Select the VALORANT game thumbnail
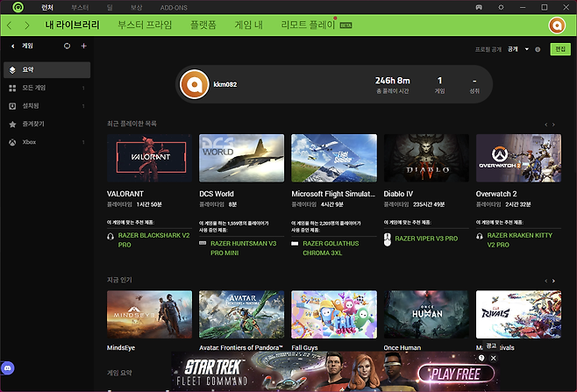The width and height of the screenshot is (577, 392). (x=148, y=158)
